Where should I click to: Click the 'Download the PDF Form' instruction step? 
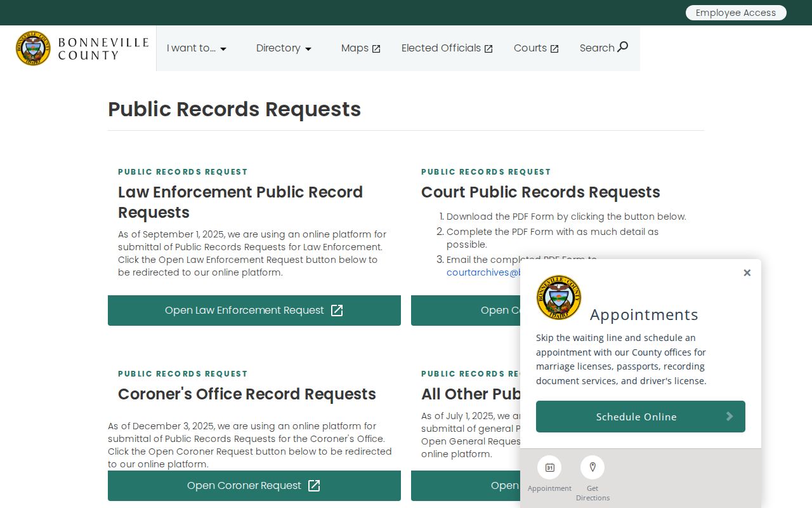coord(566,217)
